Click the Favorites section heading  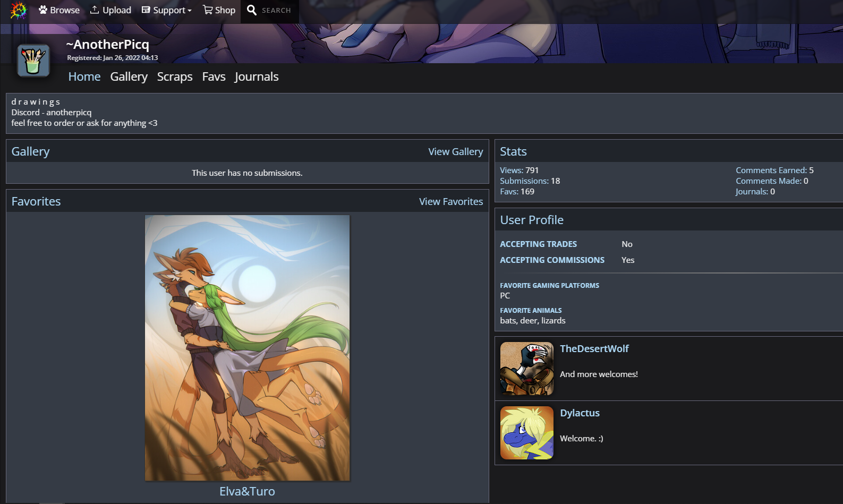[x=36, y=201]
